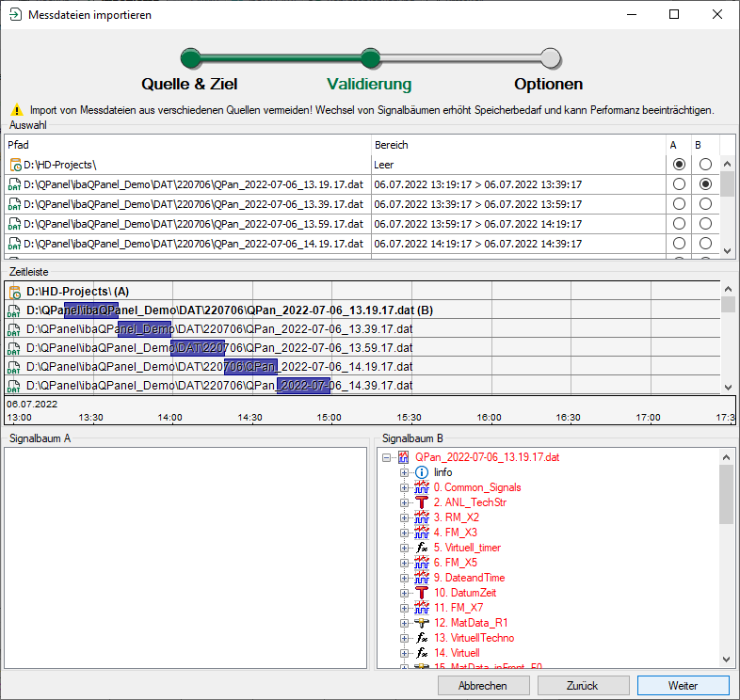
Task: Select radio A for the 13.59.17.dat file
Action: (679, 224)
